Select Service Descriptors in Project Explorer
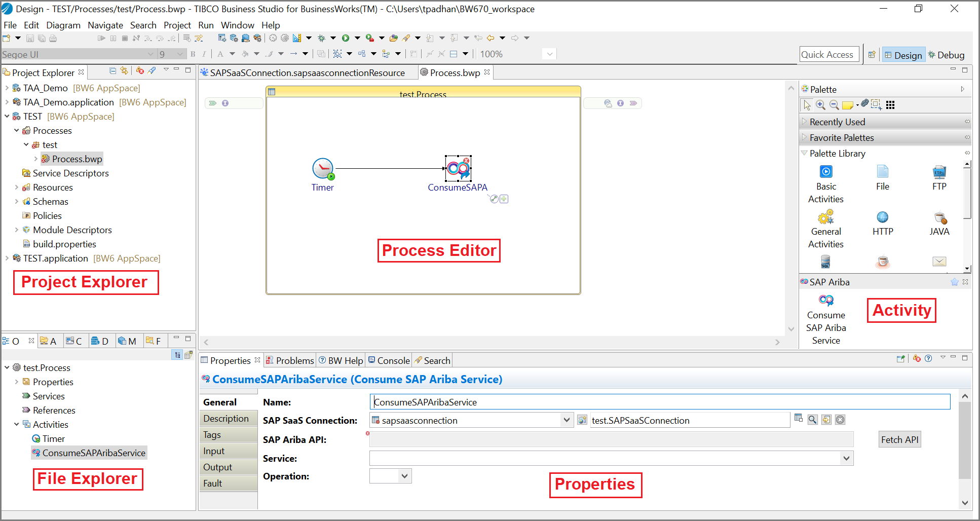The width and height of the screenshot is (980, 521). (x=65, y=173)
